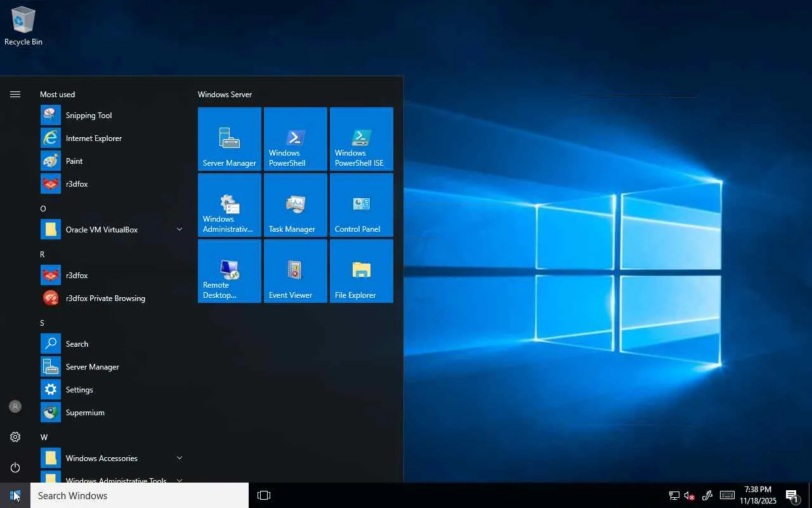
Task: Focus the Search Windows box
Action: 140,495
